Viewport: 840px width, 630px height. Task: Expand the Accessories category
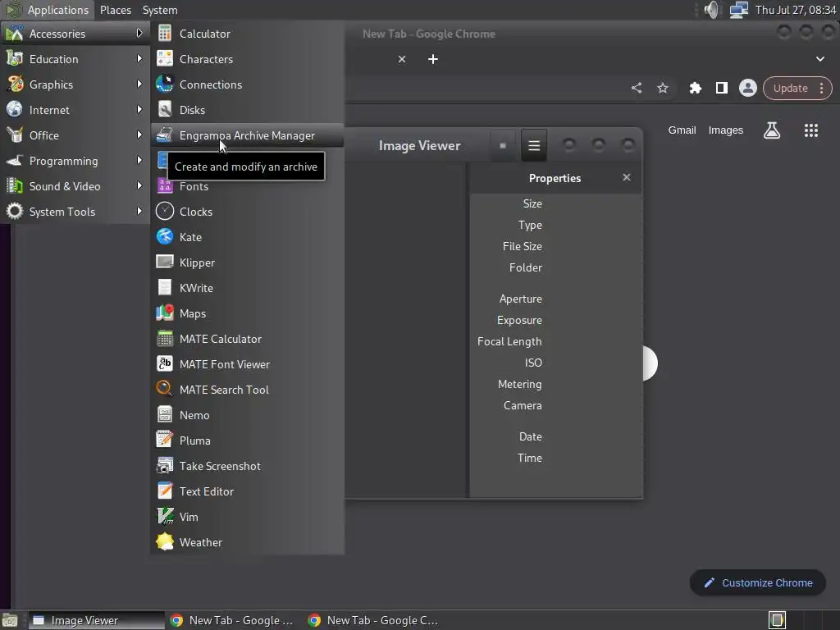(x=75, y=34)
